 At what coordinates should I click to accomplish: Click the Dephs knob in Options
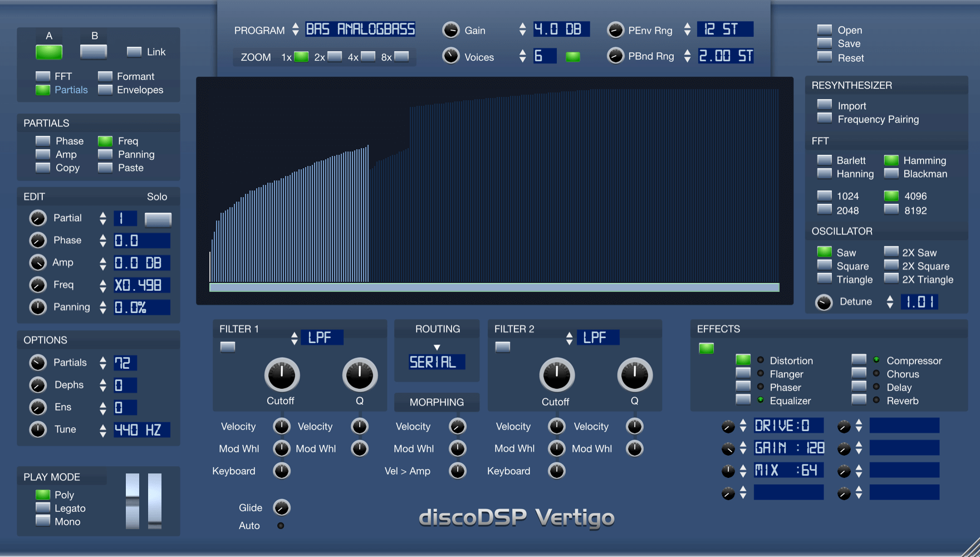click(x=37, y=385)
